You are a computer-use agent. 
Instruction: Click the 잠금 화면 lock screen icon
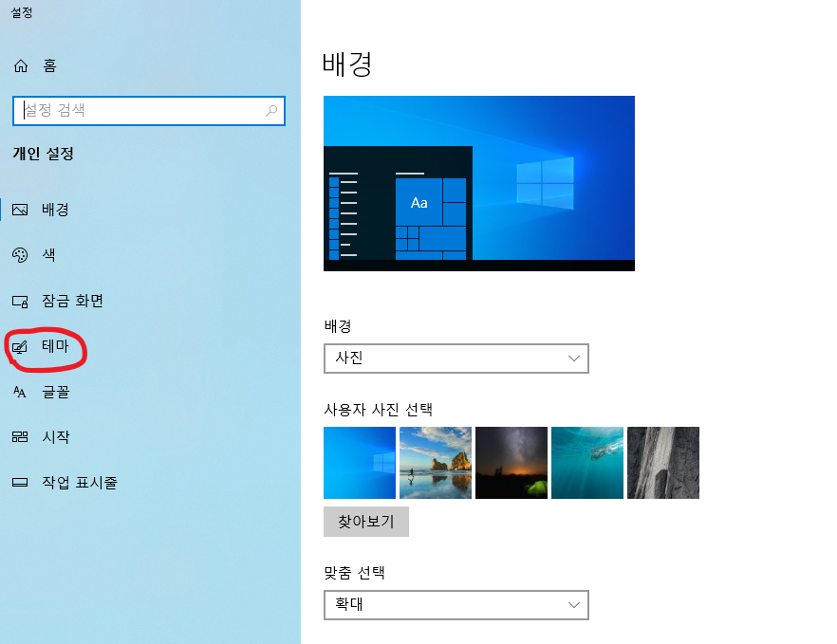tap(20, 302)
